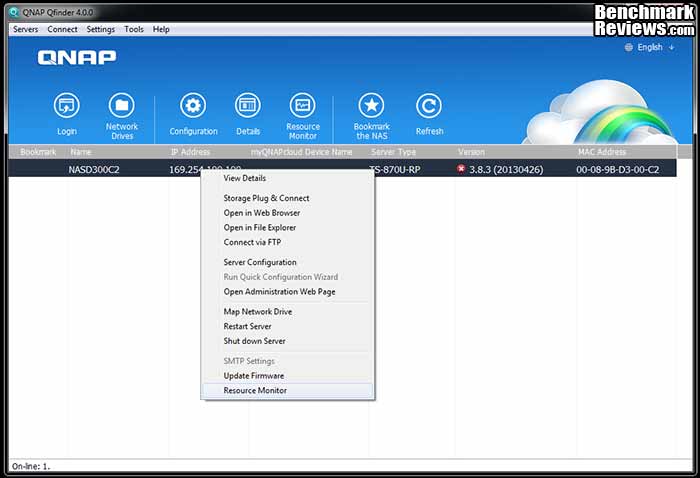Click the Login toolbar icon

pyautogui.click(x=67, y=106)
